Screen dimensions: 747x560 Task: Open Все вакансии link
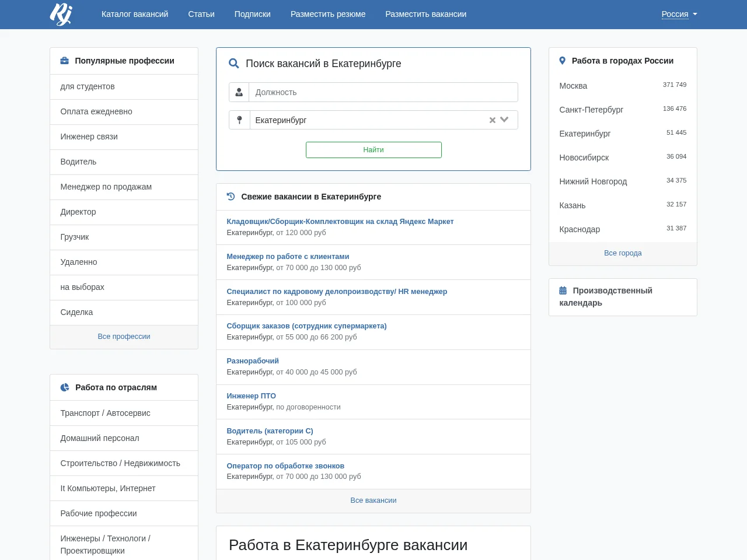pos(373,501)
